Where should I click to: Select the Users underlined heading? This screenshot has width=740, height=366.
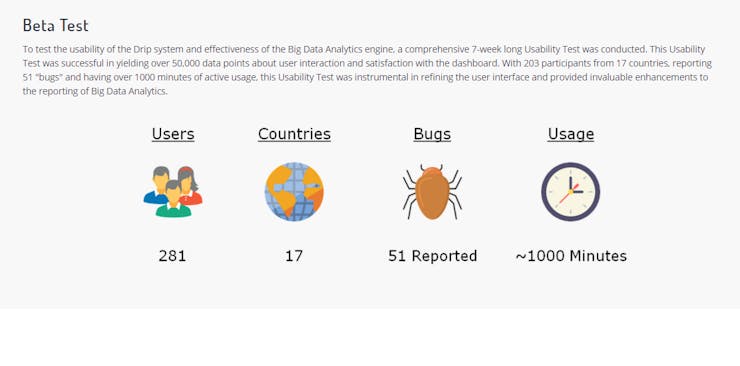pos(173,134)
